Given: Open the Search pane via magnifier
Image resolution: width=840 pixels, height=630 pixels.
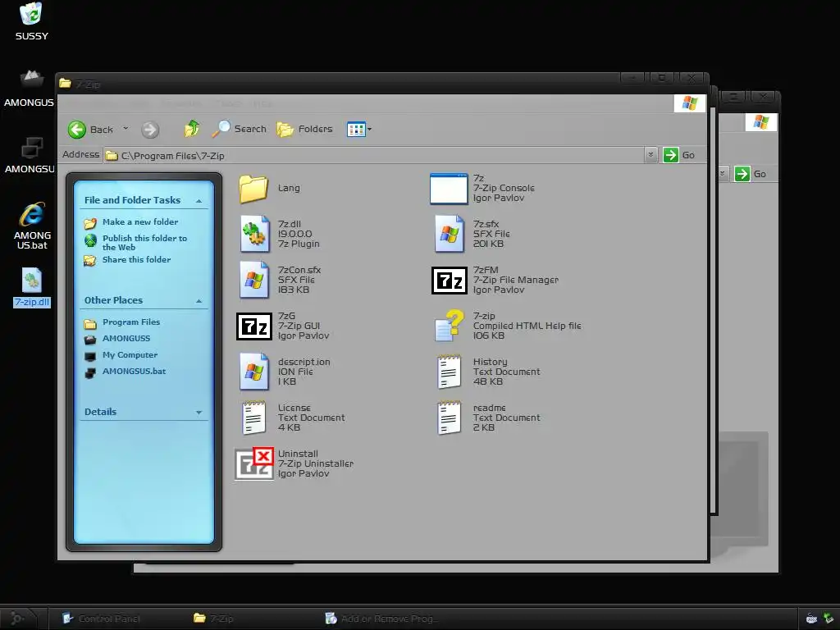Looking at the screenshot, I should (x=220, y=129).
